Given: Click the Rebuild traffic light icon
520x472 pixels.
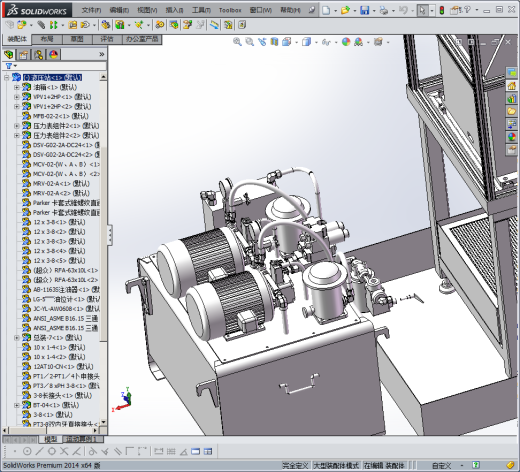Looking at the screenshot, I should click(x=442, y=10).
